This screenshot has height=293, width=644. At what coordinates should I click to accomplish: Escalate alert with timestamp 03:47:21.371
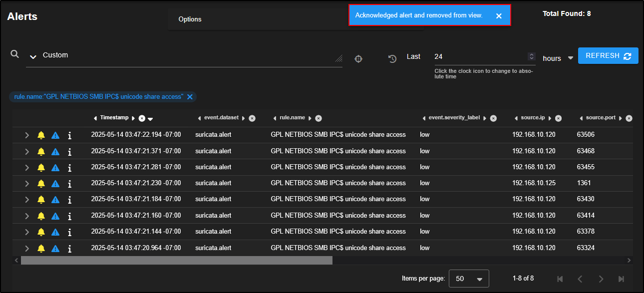pyautogui.click(x=55, y=151)
